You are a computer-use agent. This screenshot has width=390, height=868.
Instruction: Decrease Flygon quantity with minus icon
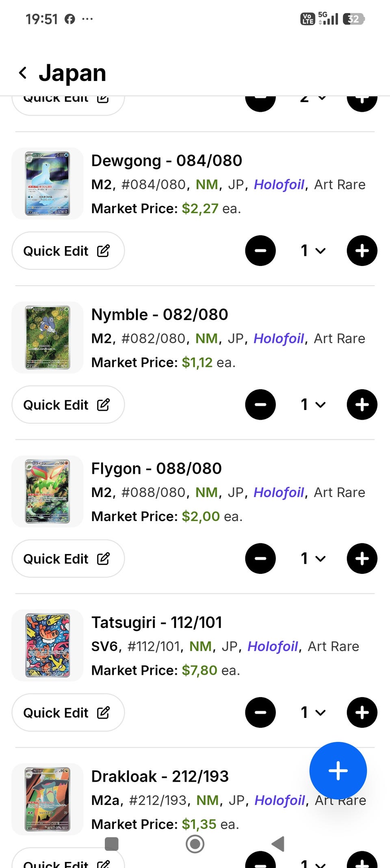click(260, 558)
